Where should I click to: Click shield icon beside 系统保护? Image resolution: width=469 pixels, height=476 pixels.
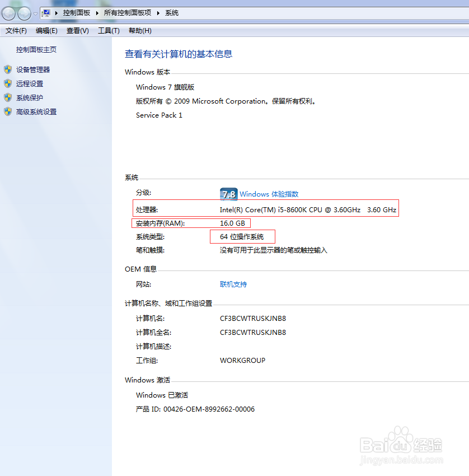tap(8, 97)
